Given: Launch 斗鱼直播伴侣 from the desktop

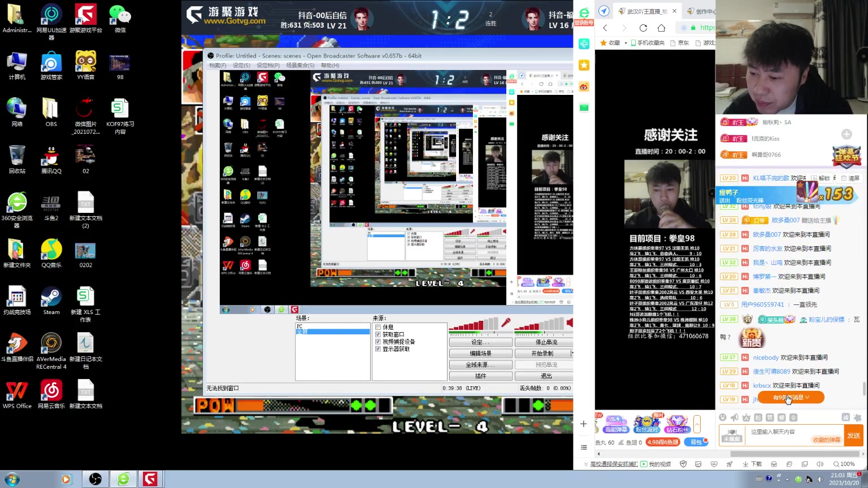Looking at the screenshot, I should tap(17, 347).
